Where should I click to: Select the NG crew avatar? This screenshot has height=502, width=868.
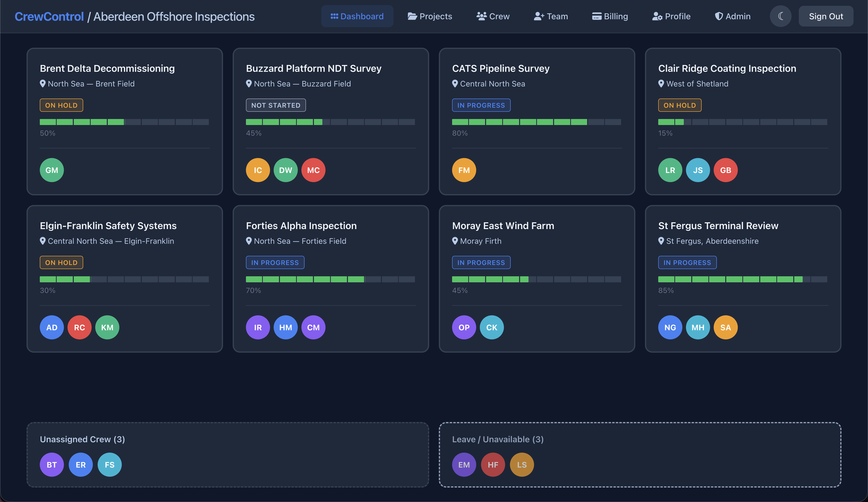670,327
